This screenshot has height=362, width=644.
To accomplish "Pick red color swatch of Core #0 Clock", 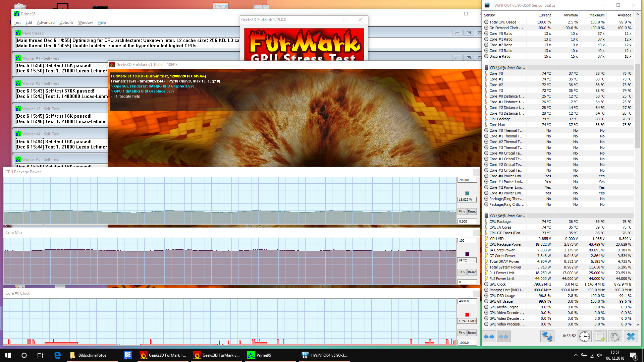I will point(467,315).
